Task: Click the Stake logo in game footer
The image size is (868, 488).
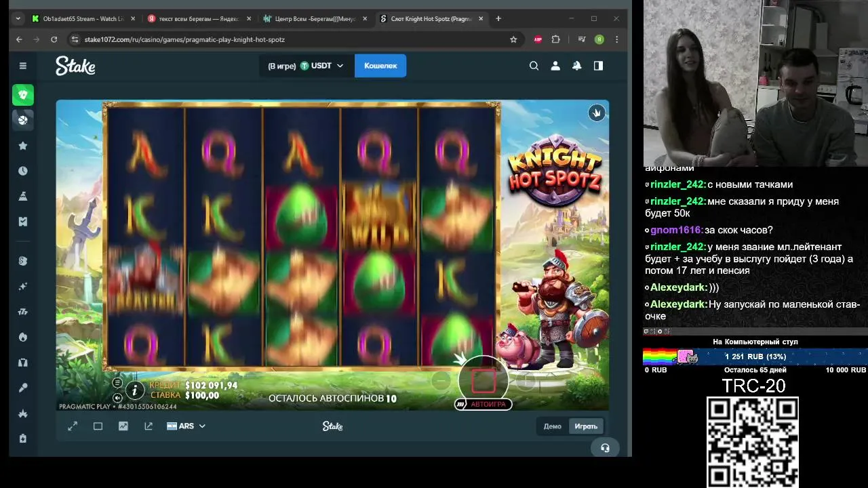Action: (x=332, y=426)
